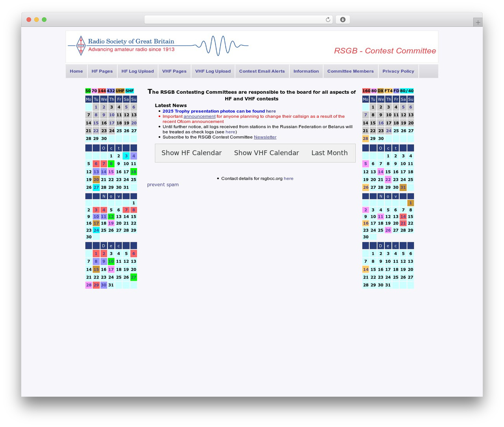Open the browser downloads button
This screenshot has height=427, width=504.
pos(343,20)
